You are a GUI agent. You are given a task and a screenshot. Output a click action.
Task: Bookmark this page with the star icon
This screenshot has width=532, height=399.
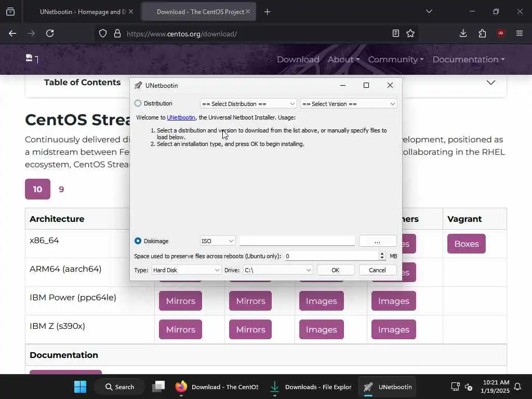coord(410,33)
